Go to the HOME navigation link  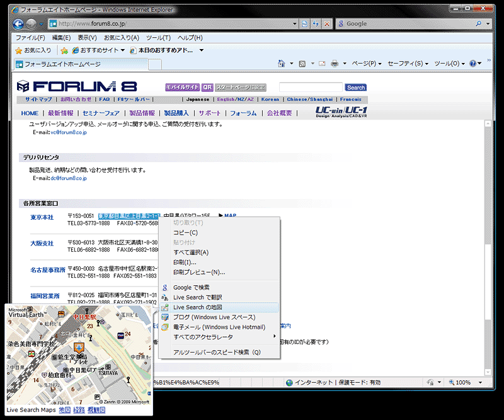(30, 113)
